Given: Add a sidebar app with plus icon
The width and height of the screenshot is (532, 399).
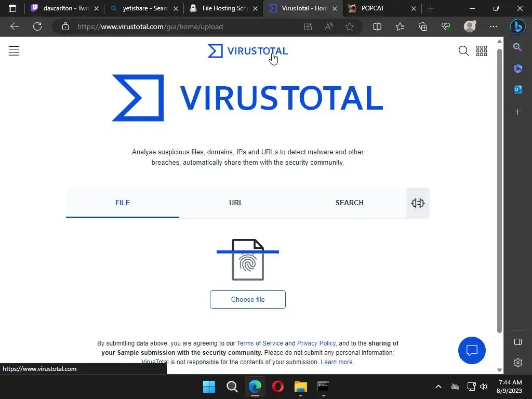Looking at the screenshot, I should click(517, 112).
